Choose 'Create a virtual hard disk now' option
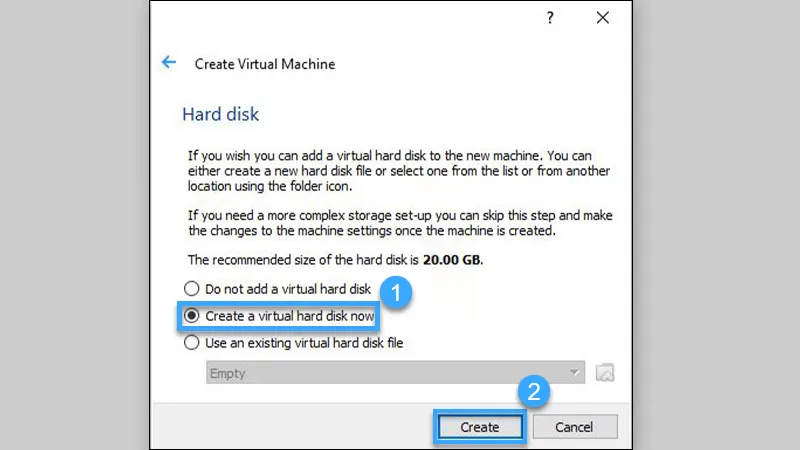800x450 pixels. 279,316
